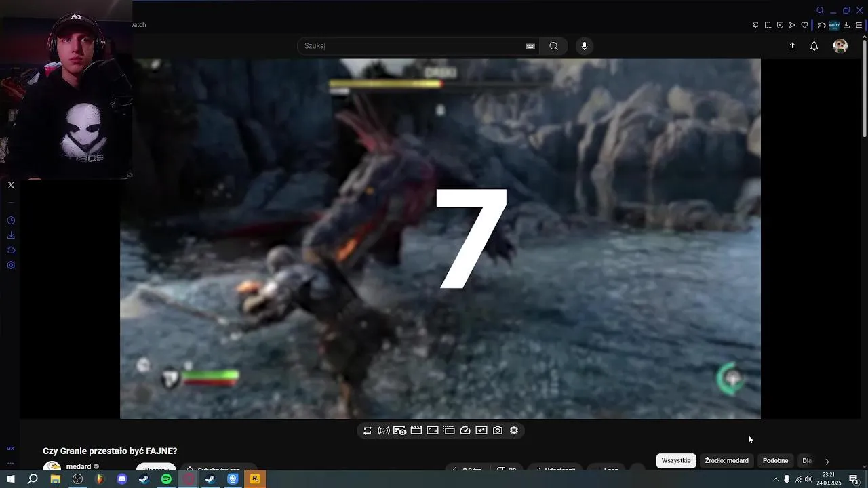Image resolution: width=868 pixels, height=488 pixels.
Task: Open the on-screen keyboard icon in search
Action: coord(530,46)
